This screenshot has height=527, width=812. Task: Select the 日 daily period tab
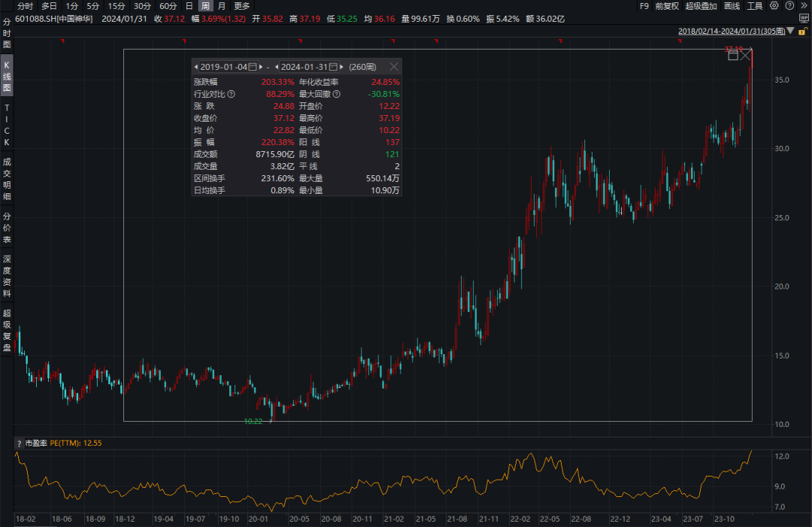(189, 6)
